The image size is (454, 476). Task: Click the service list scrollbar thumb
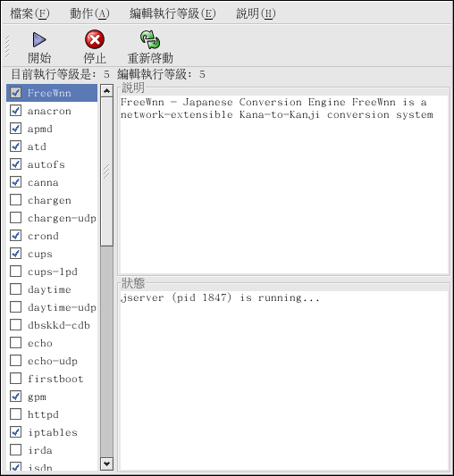tap(106, 171)
